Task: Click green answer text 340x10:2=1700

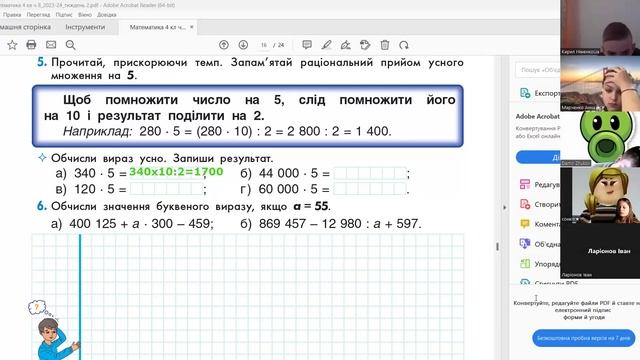Action: coord(176,172)
